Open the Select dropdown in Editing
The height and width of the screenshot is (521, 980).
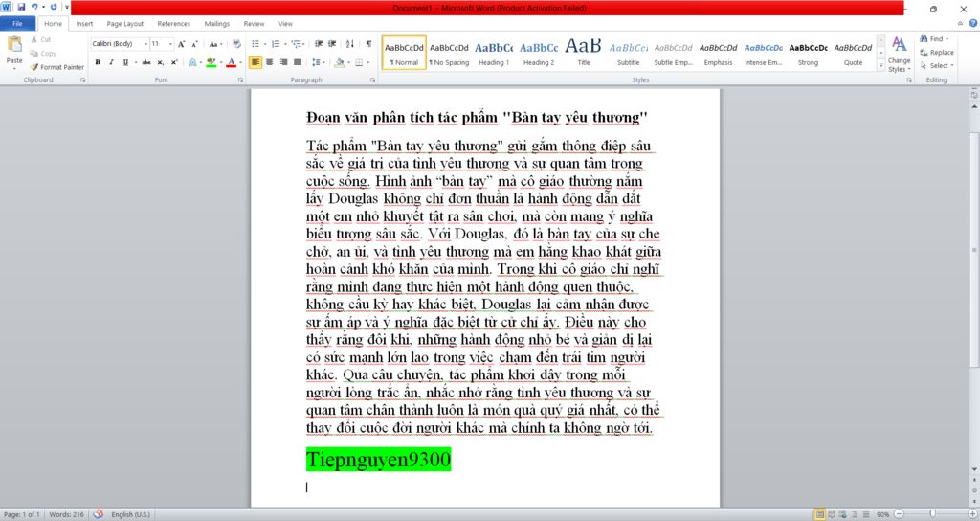tap(937, 66)
